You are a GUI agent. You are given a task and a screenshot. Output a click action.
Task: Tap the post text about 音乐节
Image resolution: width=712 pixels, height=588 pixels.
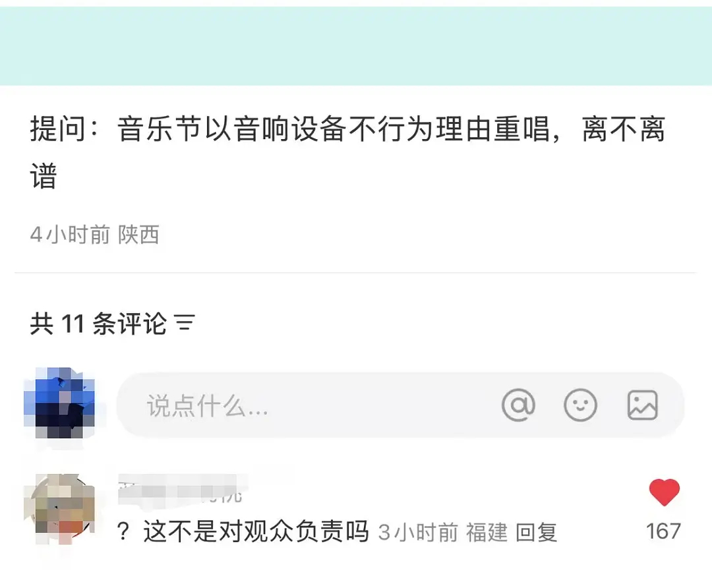pos(348,152)
